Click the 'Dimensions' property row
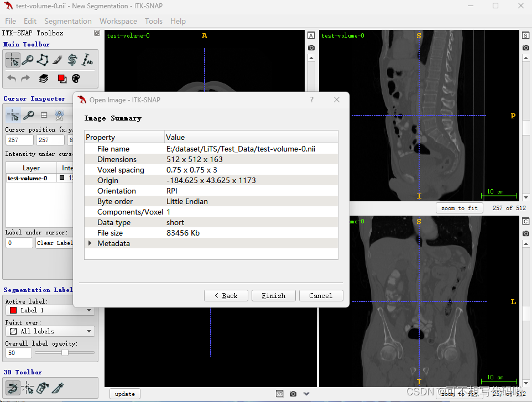532x402 pixels. [x=211, y=159]
